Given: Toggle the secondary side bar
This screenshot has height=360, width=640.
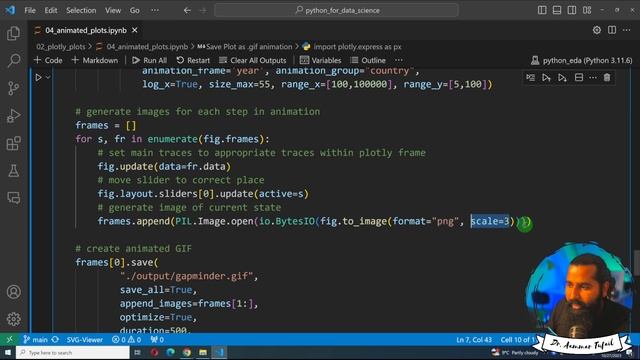Looking at the screenshot, I should point(572,10).
